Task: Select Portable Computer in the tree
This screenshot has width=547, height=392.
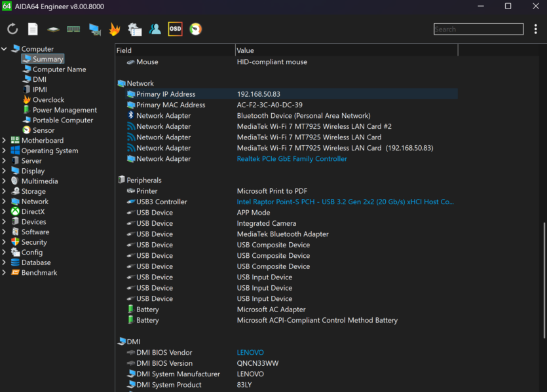Action: coord(58,120)
